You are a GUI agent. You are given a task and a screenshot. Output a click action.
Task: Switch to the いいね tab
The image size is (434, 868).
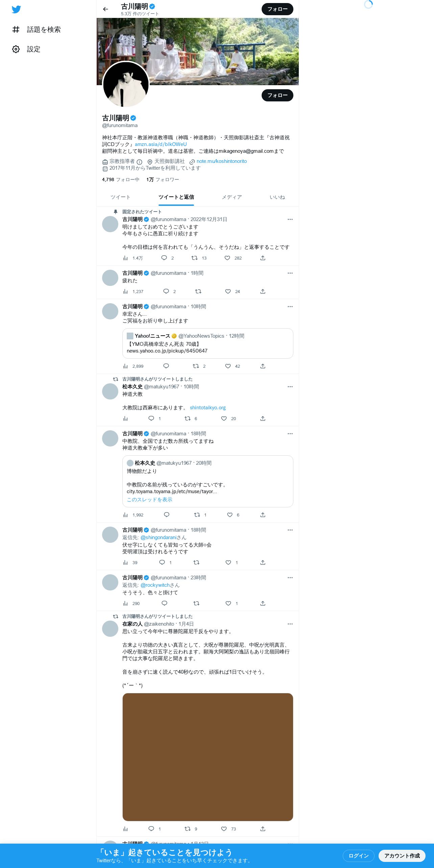(277, 197)
